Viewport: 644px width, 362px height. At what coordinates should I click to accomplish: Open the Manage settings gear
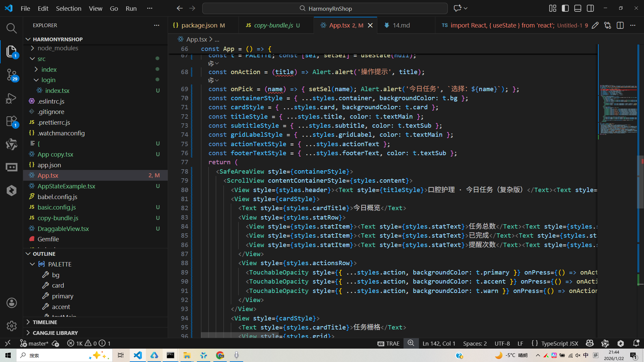click(x=11, y=326)
